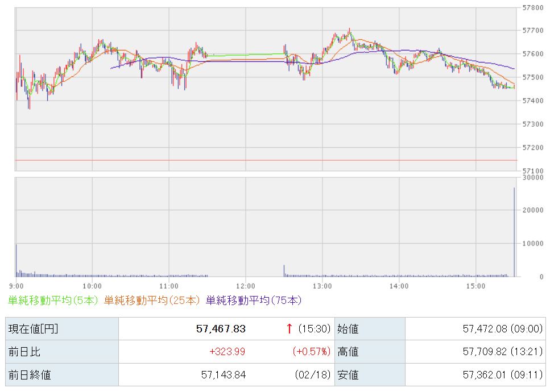
Task: Click the opening volume bar at 9:00
Action: pyautogui.click(x=16, y=260)
